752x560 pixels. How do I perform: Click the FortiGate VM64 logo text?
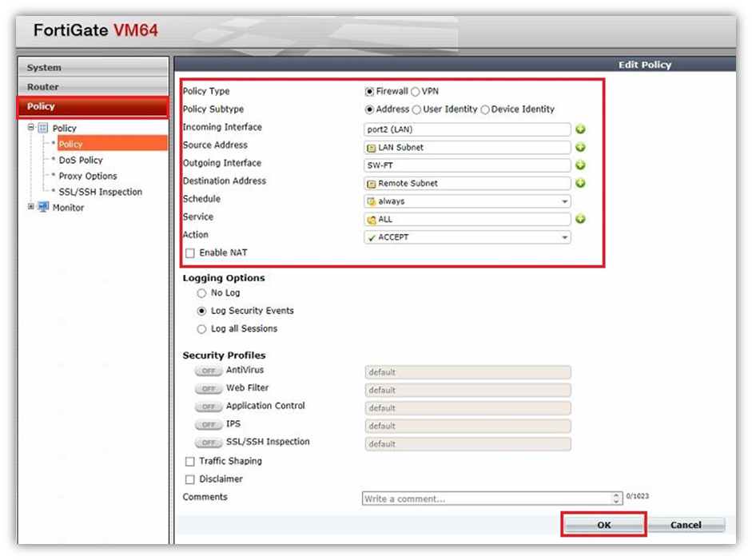(95, 30)
